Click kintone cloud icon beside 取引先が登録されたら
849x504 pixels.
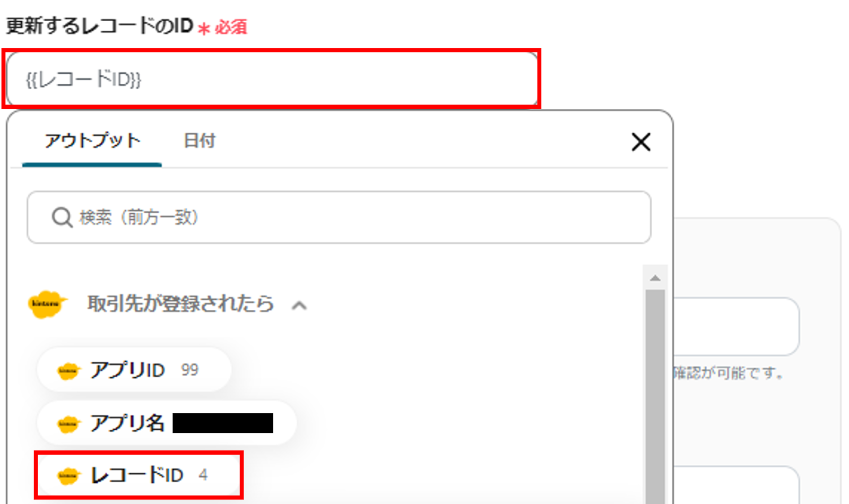coord(48,304)
